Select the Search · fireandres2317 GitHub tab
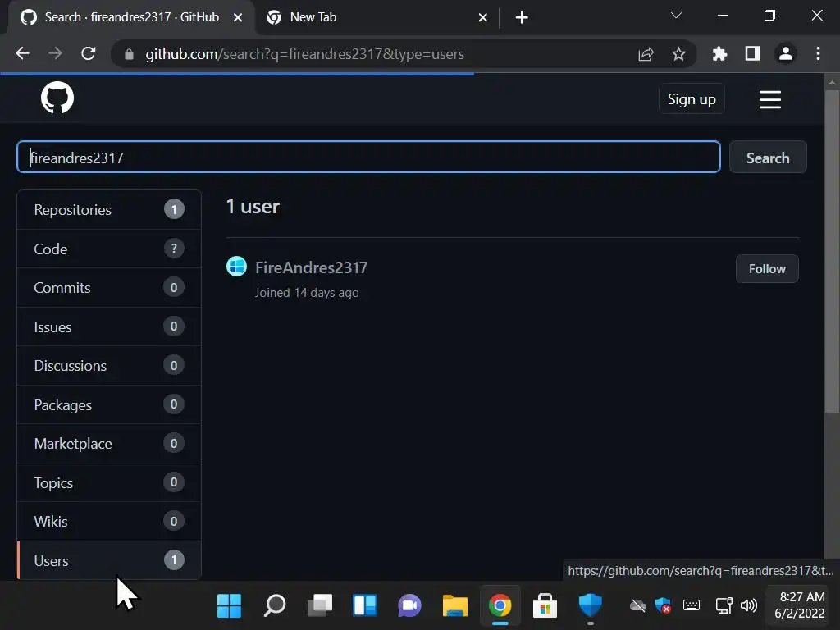This screenshot has width=840, height=630. 131,18
